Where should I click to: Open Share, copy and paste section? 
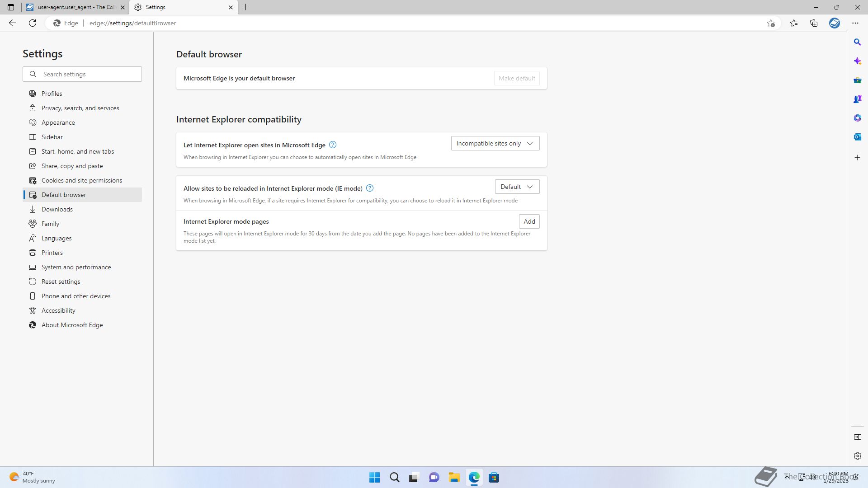82,166
